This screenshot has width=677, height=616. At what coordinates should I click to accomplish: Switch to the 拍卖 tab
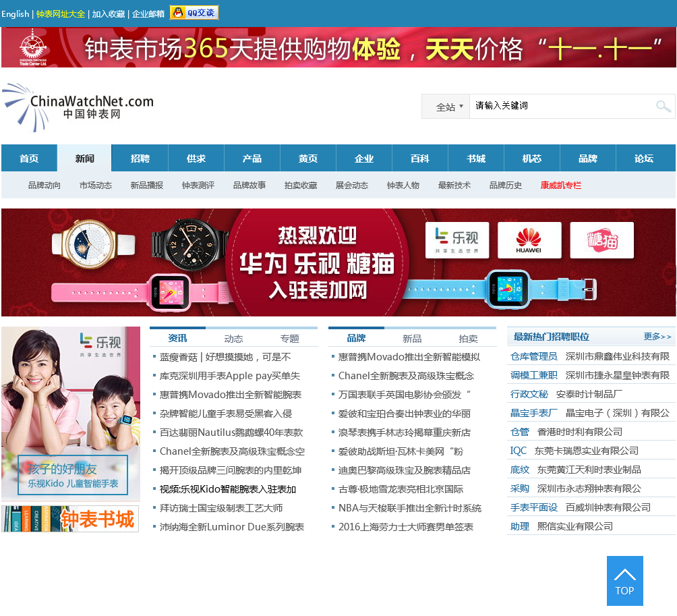[x=468, y=339]
